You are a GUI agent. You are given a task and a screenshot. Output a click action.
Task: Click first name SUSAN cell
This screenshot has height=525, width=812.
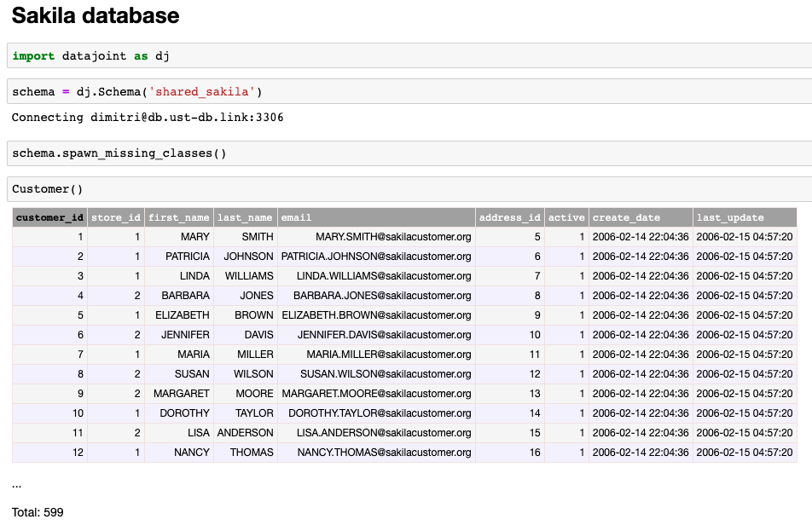click(178, 374)
